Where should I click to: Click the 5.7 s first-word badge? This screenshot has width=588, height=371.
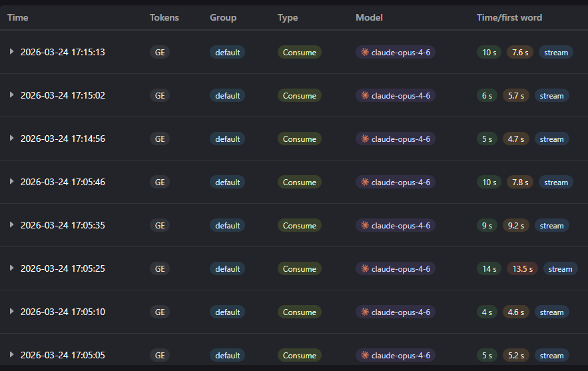click(516, 95)
